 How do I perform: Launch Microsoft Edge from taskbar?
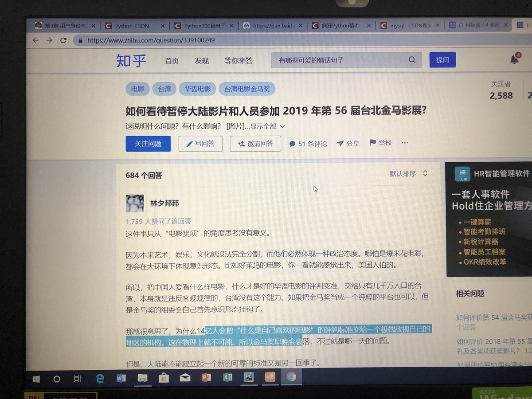(x=100, y=378)
